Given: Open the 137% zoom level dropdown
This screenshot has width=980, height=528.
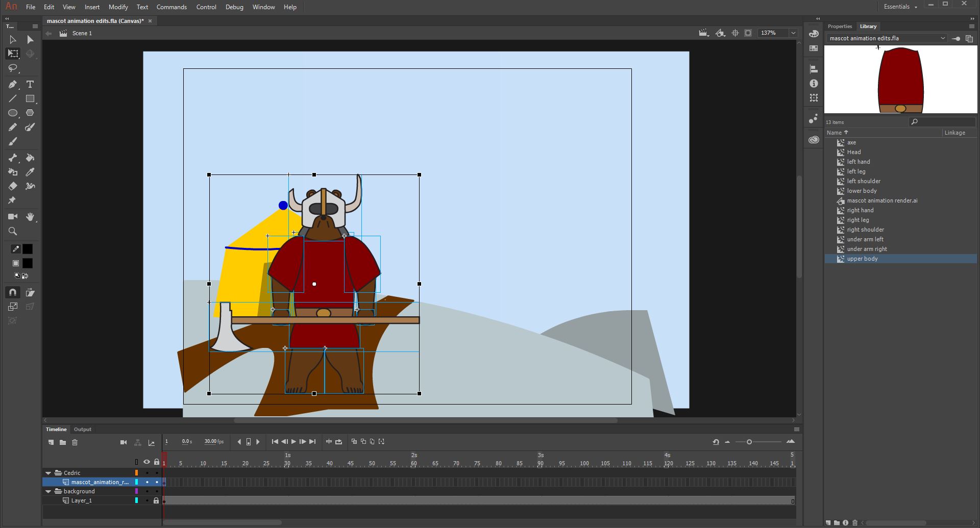Looking at the screenshot, I should coord(793,33).
